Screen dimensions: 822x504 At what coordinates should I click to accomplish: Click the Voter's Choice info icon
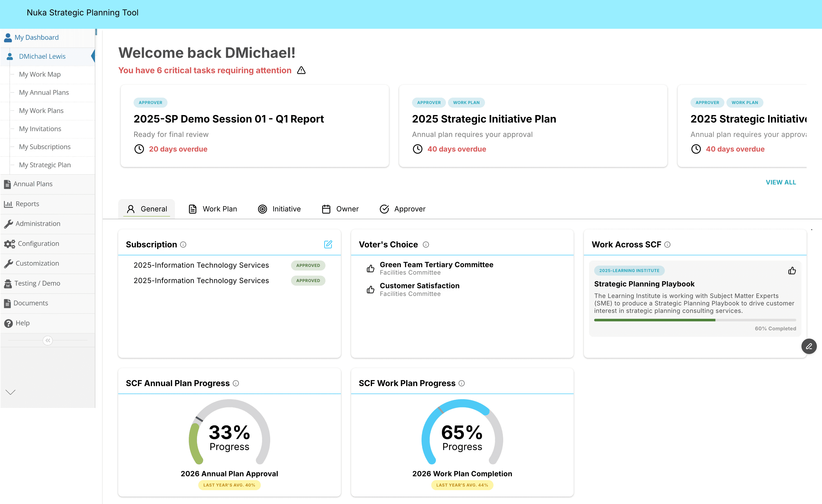pyautogui.click(x=426, y=245)
